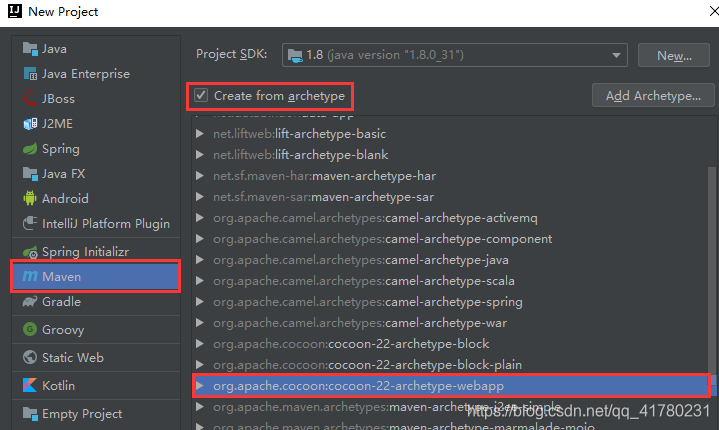This screenshot has width=719, height=430.
Task: Select cocoon-22-archetype-block text
Action: click(409, 344)
